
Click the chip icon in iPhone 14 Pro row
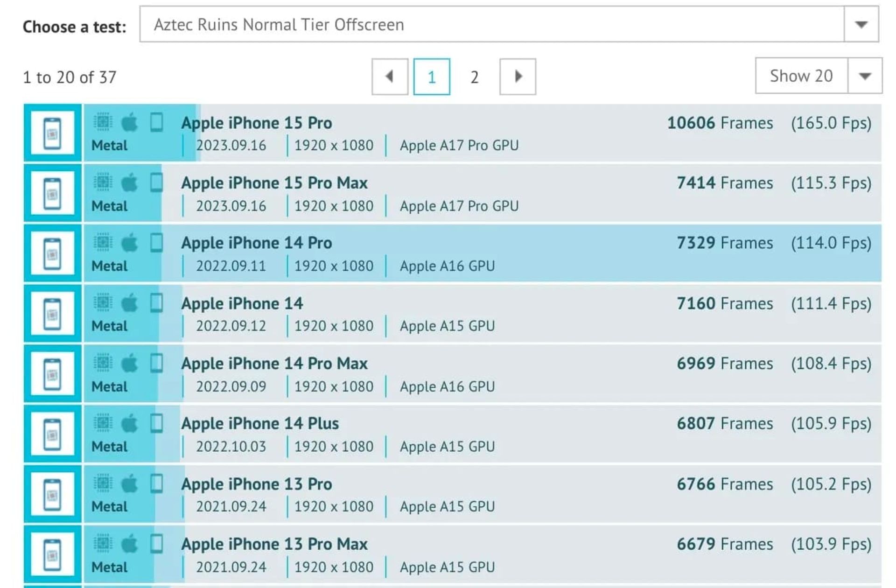pyautogui.click(x=103, y=243)
